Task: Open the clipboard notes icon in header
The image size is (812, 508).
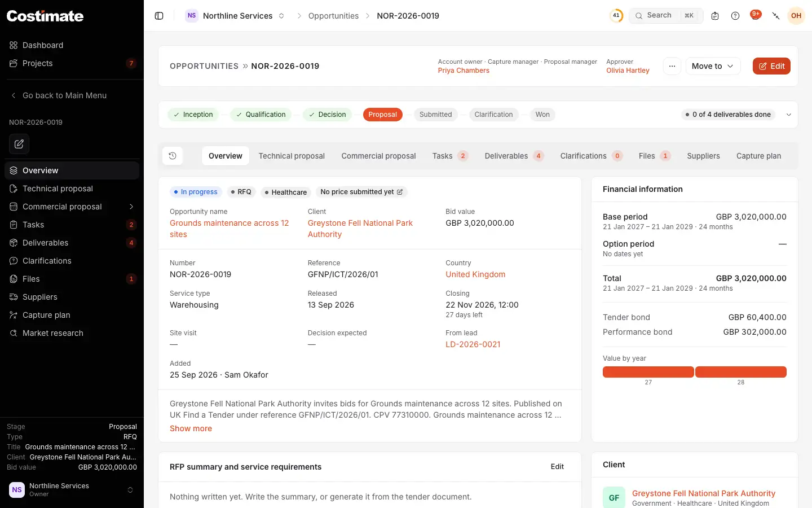Action: pos(715,16)
